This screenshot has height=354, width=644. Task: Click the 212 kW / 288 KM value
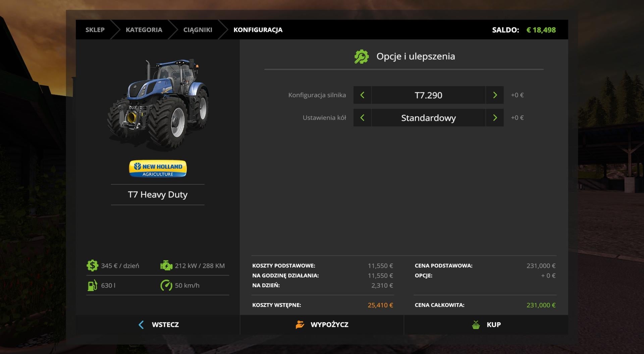pyautogui.click(x=200, y=265)
